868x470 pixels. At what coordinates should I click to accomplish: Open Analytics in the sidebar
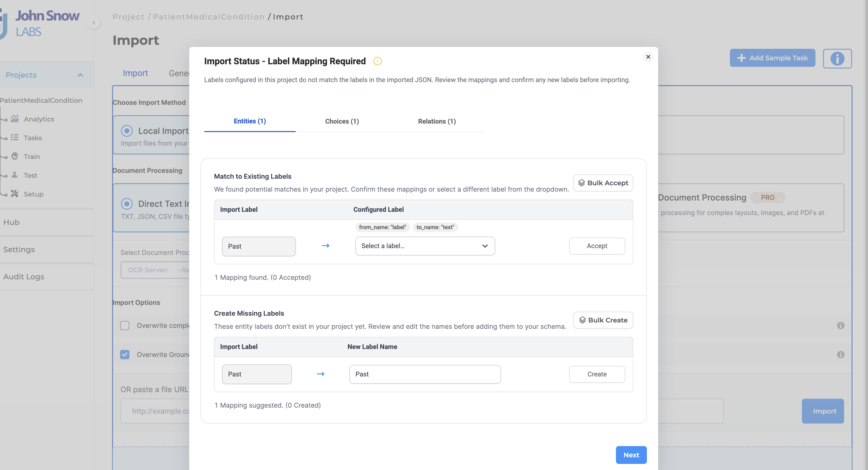[39, 119]
